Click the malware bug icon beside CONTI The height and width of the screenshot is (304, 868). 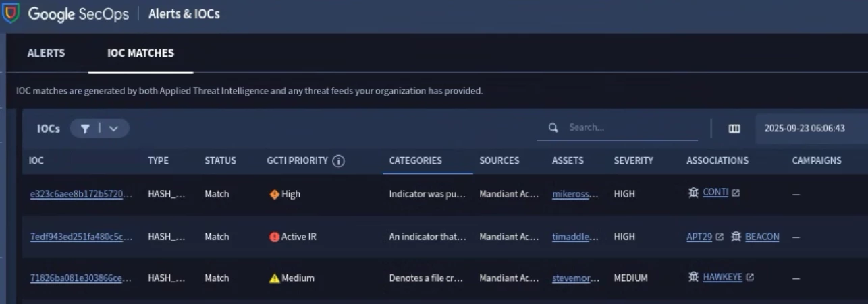[x=693, y=193]
